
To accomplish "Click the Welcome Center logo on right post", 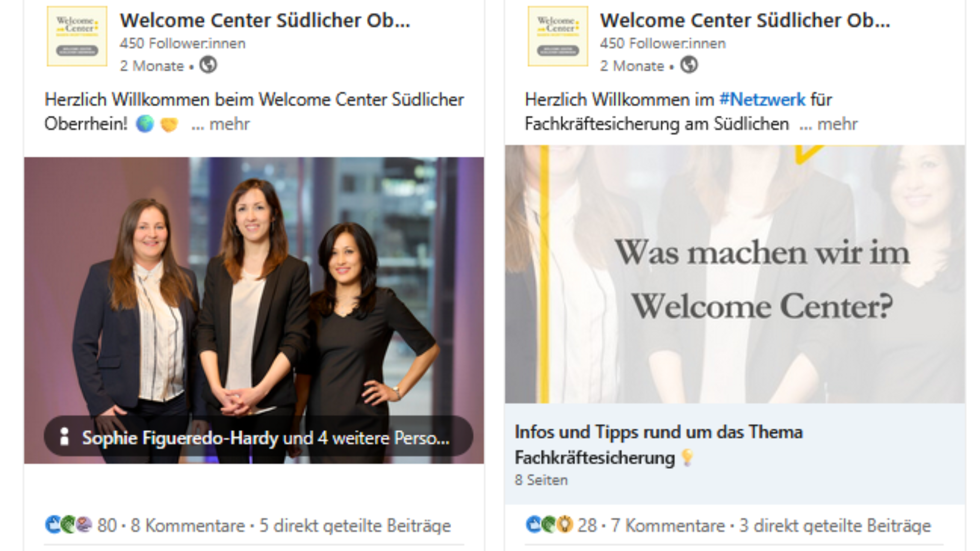I will [x=557, y=36].
